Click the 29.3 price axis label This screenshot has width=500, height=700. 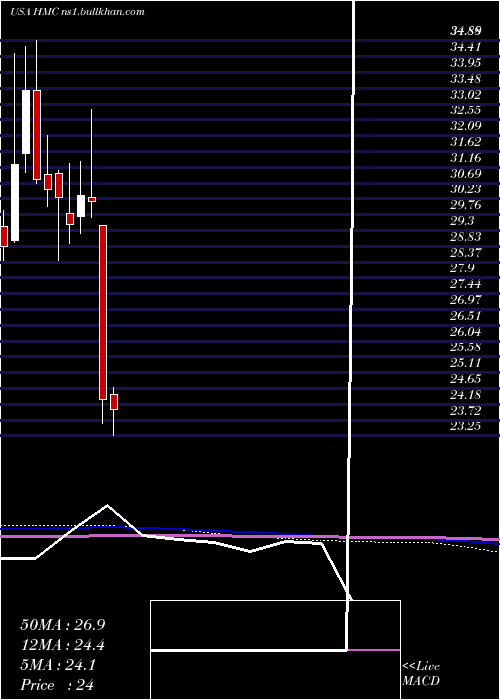click(462, 221)
